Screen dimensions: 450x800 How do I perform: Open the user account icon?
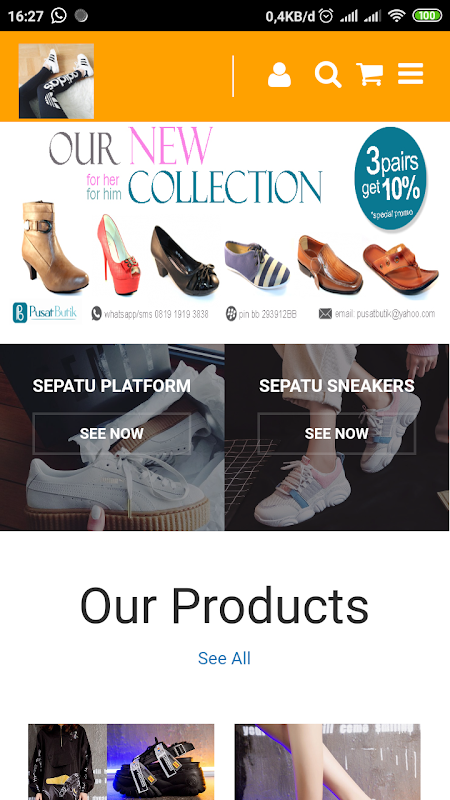point(279,75)
